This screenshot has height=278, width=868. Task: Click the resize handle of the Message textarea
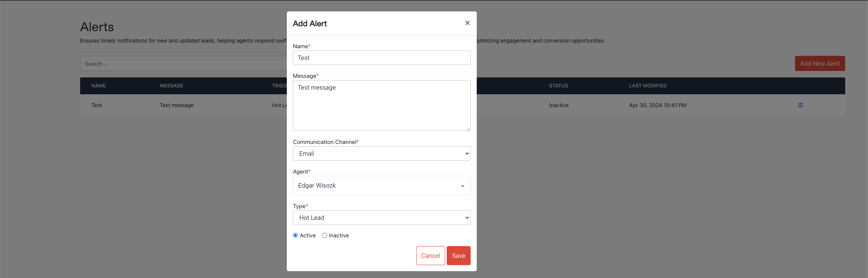(468, 129)
